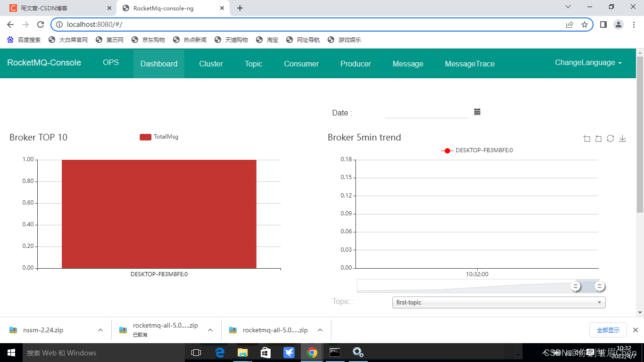Open the 天猫购物 bookmark
Image resolution: width=644 pixels, height=362 pixels.
pyautogui.click(x=231, y=40)
